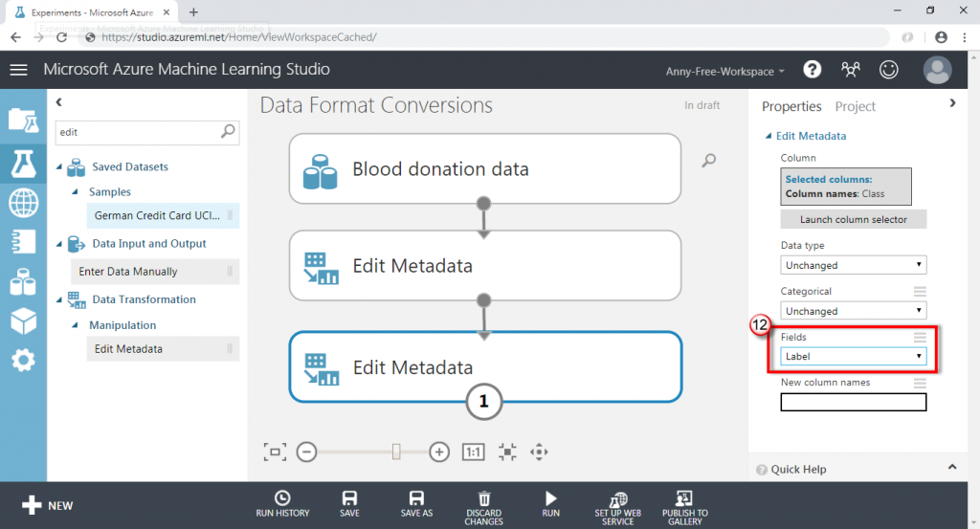This screenshot has width=980, height=529.
Task: Select Enter Data Manually module item
Action: pos(155,272)
